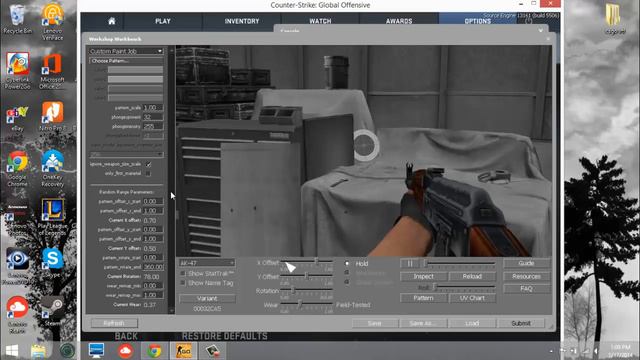
Task: Click the Submit button
Action: click(x=521, y=323)
